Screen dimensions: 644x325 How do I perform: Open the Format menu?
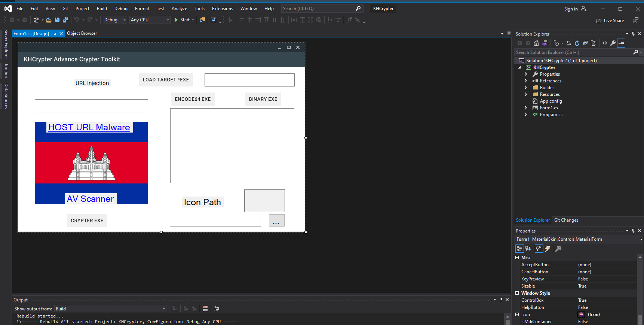142,9
